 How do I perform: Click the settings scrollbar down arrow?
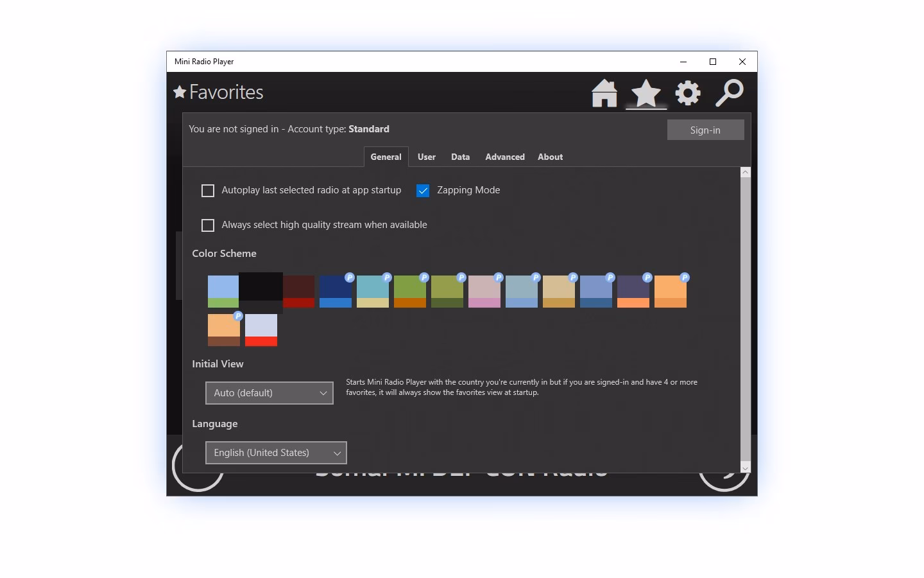[746, 468]
